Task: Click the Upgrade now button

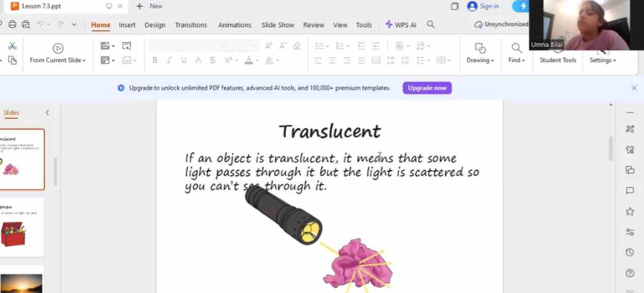Action: [427, 88]
